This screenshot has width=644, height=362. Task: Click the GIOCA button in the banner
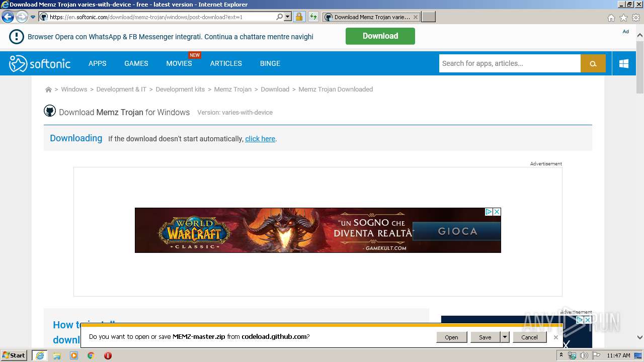point(457,232)
